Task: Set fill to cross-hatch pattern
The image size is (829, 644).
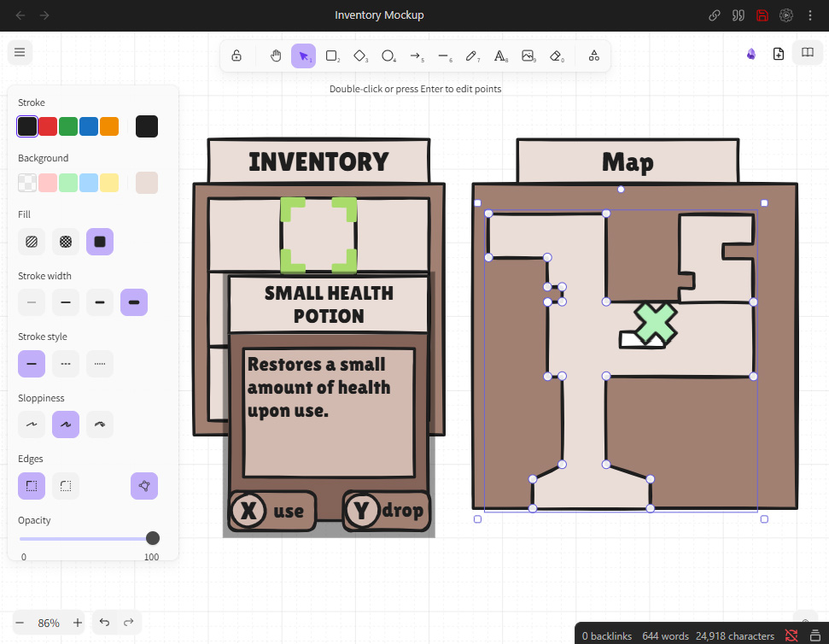Action: [x=66, y=242]
